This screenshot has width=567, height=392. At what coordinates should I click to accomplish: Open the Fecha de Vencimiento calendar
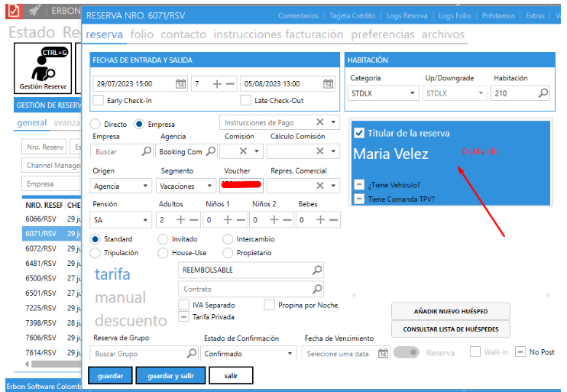pyautogui.click(x=384, y=353)
